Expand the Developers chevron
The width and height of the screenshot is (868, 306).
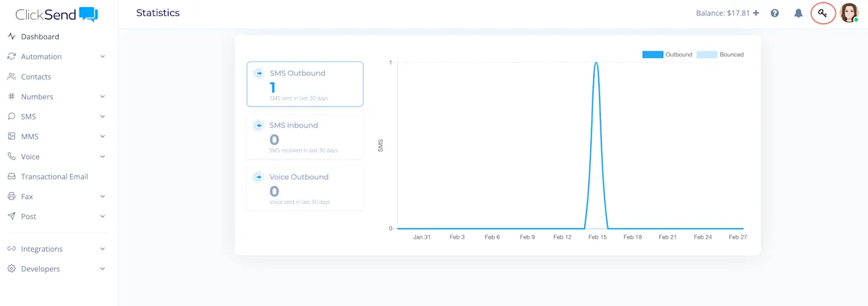(103, 269)
